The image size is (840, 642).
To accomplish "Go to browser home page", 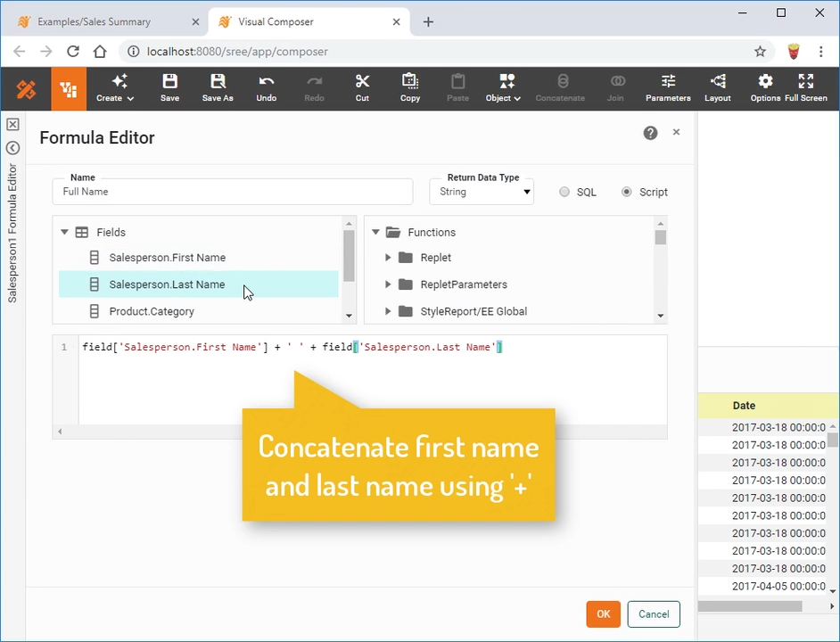I will pyautogui.click(x=100, y=52).
